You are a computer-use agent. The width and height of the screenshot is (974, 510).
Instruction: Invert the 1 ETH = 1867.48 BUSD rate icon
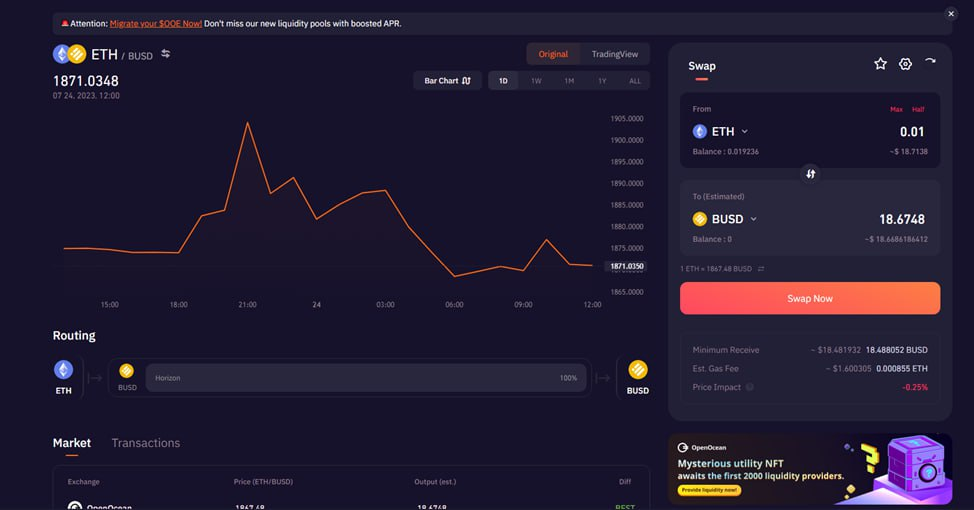click(x=761, y=268)
